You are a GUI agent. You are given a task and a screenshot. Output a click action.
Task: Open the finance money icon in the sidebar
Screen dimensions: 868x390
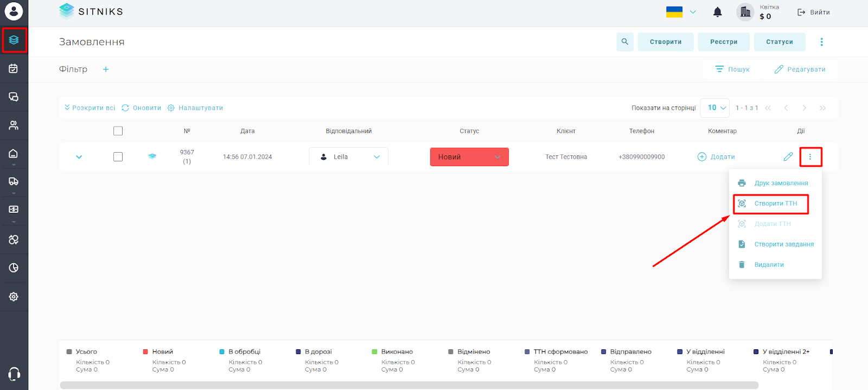click(x=14, y=210)
